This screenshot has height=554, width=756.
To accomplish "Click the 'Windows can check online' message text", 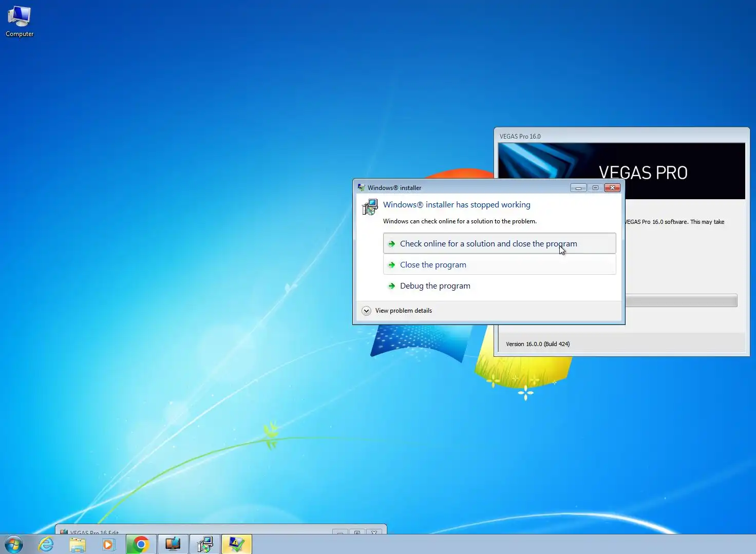I will tap(460, 221).
